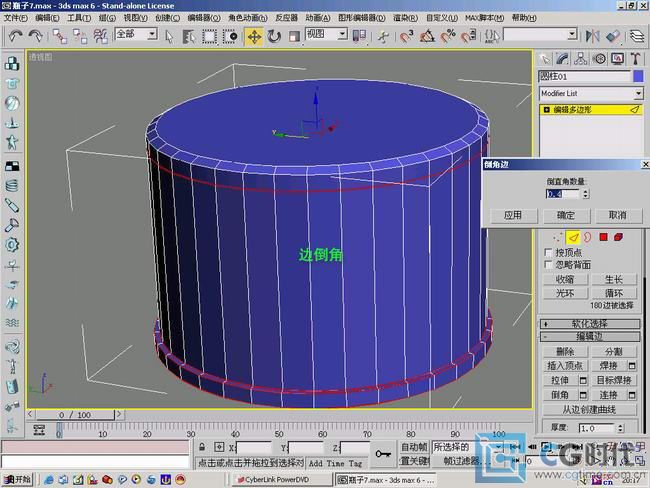Open the 编辑 menu
The height and width of the screenshot is (488, 650).
click(x=47, y=18)
